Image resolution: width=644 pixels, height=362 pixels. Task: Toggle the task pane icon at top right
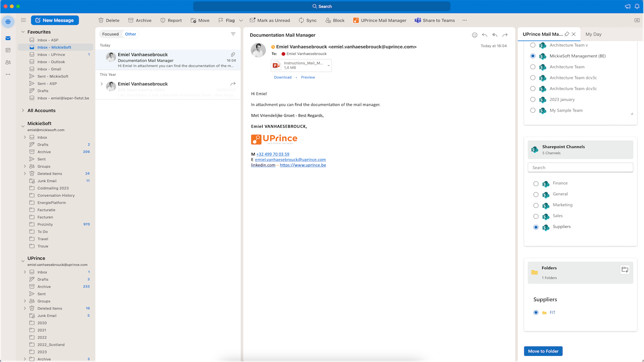(637, 20)
